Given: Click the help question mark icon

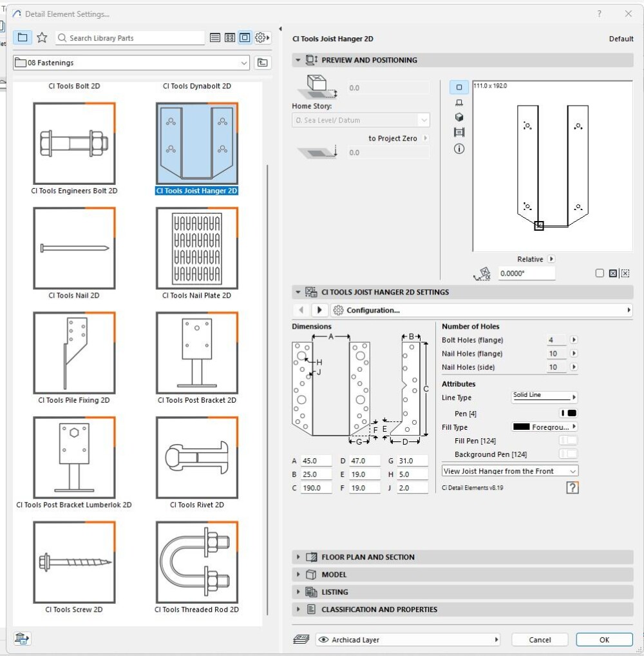Looking at the screenshot, I should click(x=572, y=488).
